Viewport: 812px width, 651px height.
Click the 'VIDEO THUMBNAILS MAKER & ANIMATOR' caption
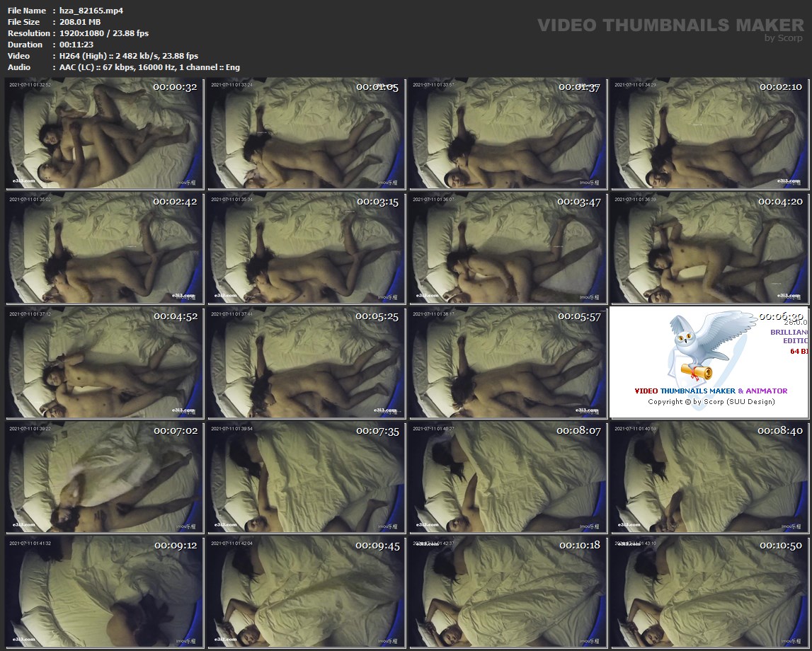(711, 391)
